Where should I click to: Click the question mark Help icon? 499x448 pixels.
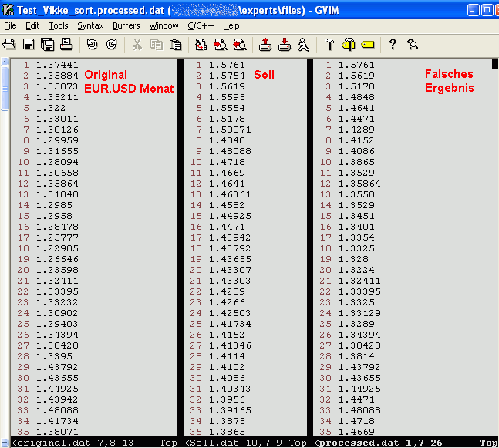pyautogui.click(x=393, y=45)
